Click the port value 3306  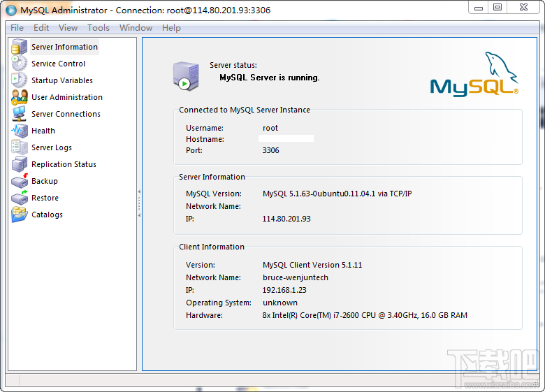(270, 150)
